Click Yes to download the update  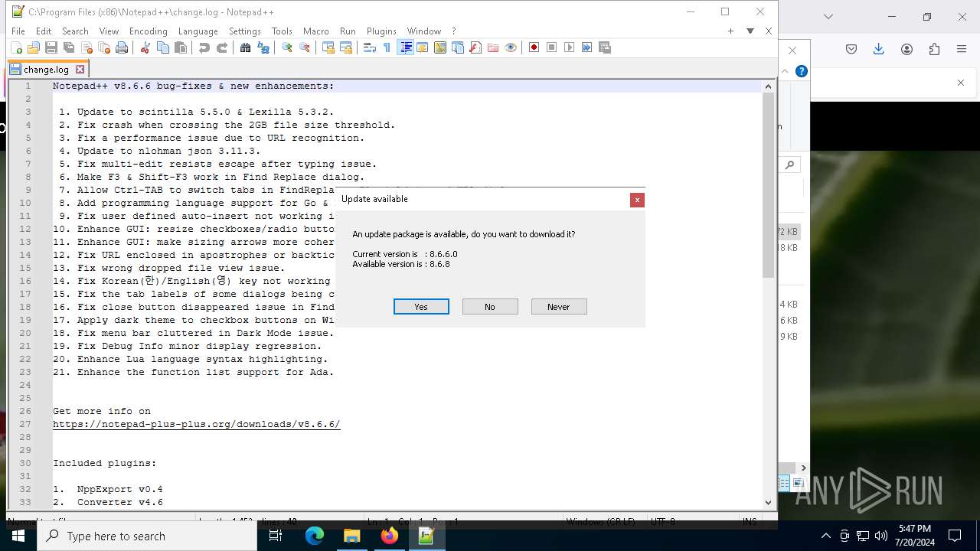tap(421, 306)
